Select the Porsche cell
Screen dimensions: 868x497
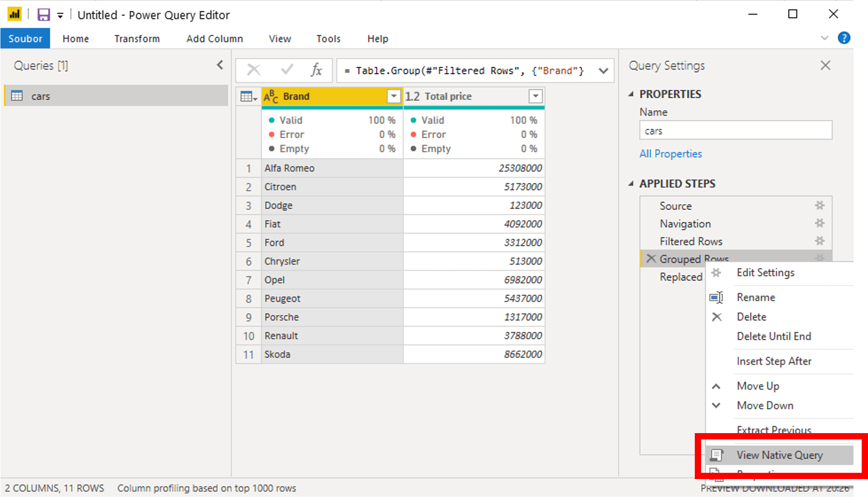(332, 317)
